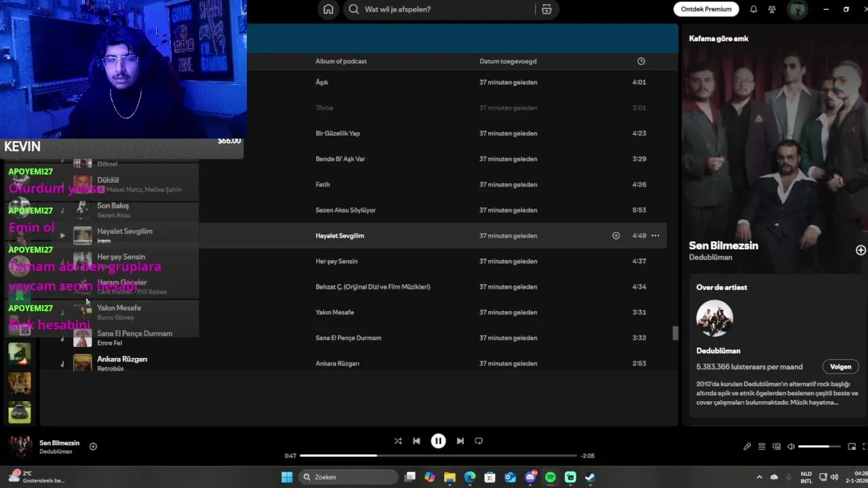This screenshot has height=488, width=868.
Task: Open the NLD INTL language switcher
Action: tap(806, 477)
